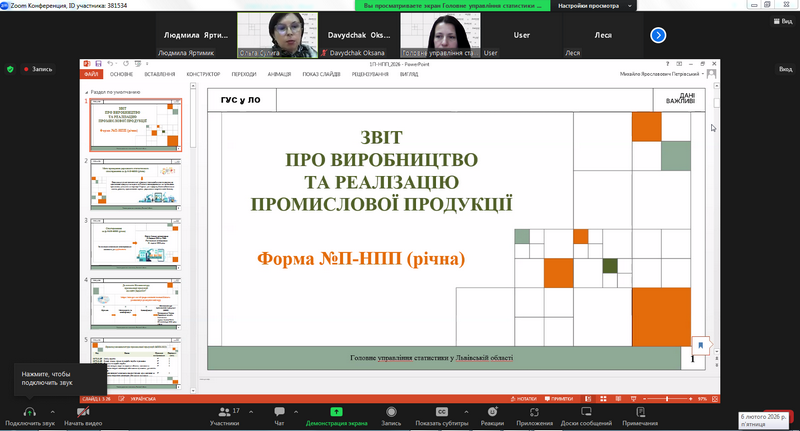Screen dimensions: 800x431
Task: Select Ольга Сулига video tile
Action: (x=278, y=35)
